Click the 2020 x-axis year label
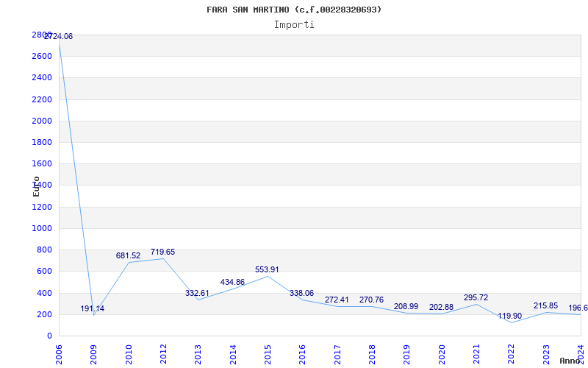Screen dimensions: 588x368 [x=442, y=354]
